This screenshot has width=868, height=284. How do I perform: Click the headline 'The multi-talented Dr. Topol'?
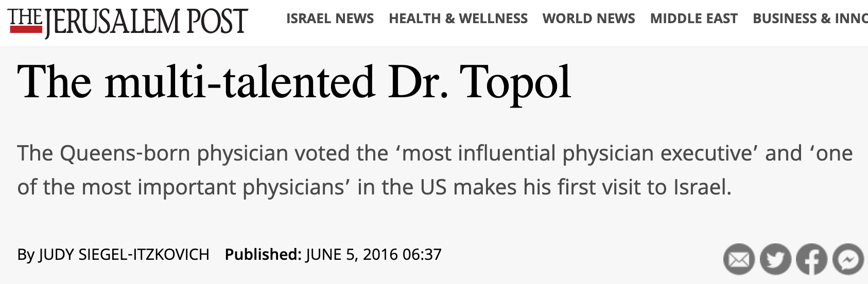294,82
